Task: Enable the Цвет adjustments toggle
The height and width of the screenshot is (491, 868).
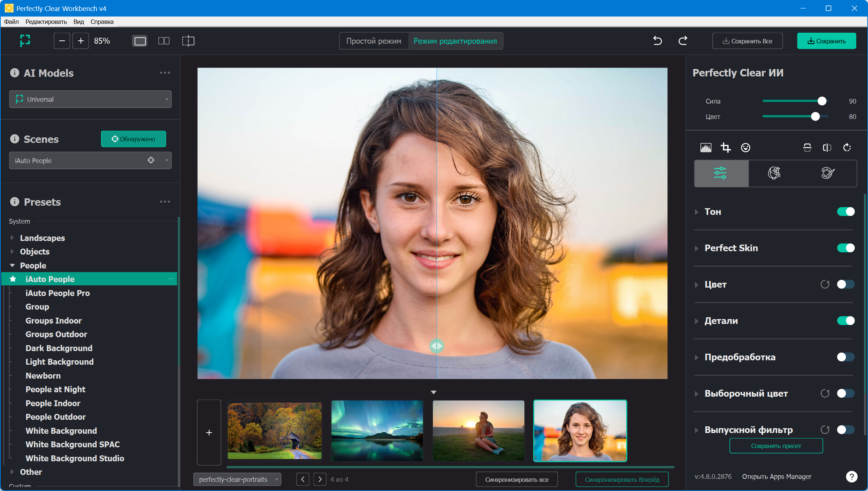Action: point(846,284)
